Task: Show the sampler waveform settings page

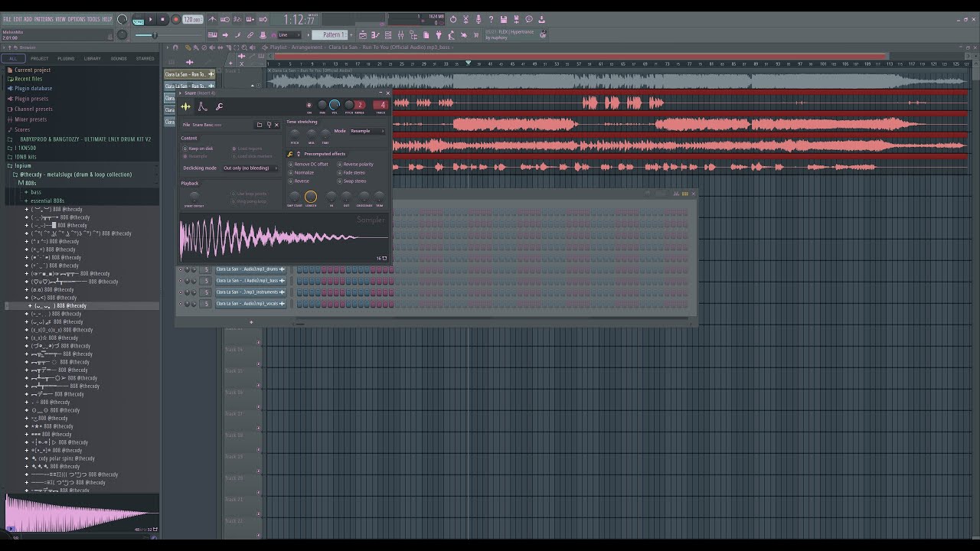Action: tap(185, 106)
